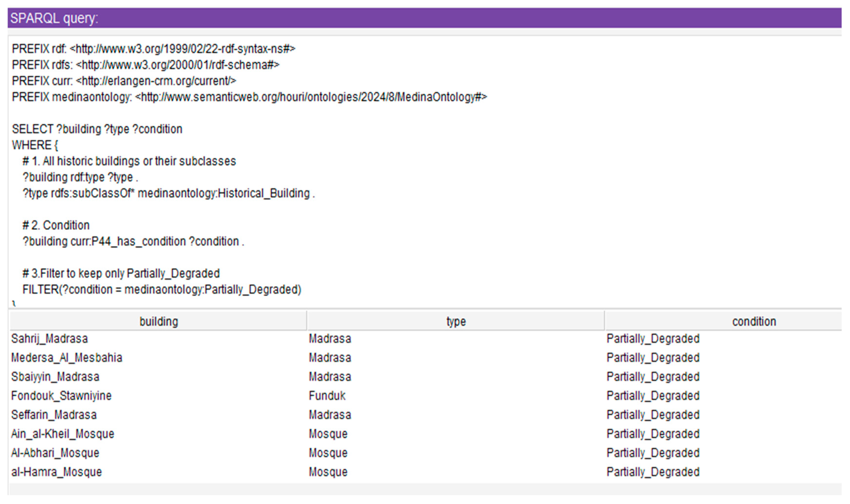Click the al-Hamra_Mosque building entry
This screenshot has height=504, width=850.
(x=56, y=472)
